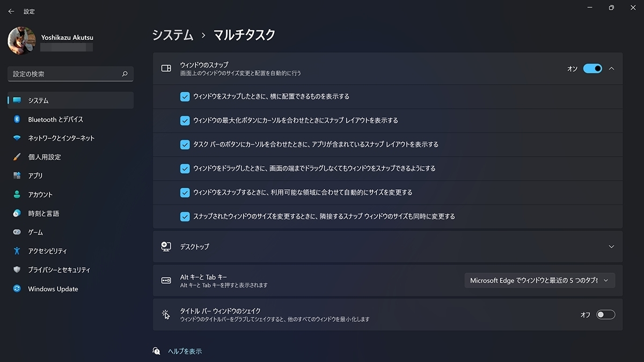Click the ウィンドウのスナップ layout icon

[166, 68]
